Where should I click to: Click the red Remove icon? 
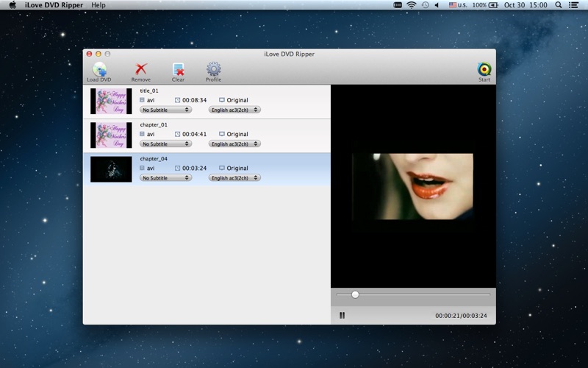[x=141, y=70]
